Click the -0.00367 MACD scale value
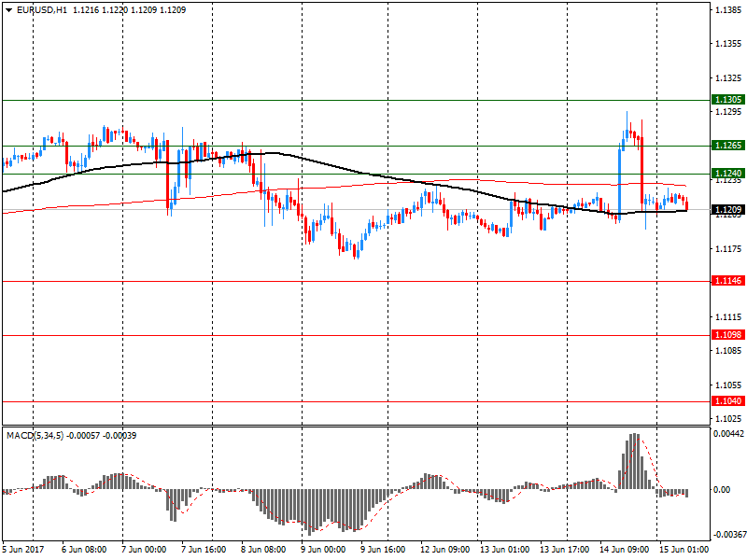 pos(728,535)
